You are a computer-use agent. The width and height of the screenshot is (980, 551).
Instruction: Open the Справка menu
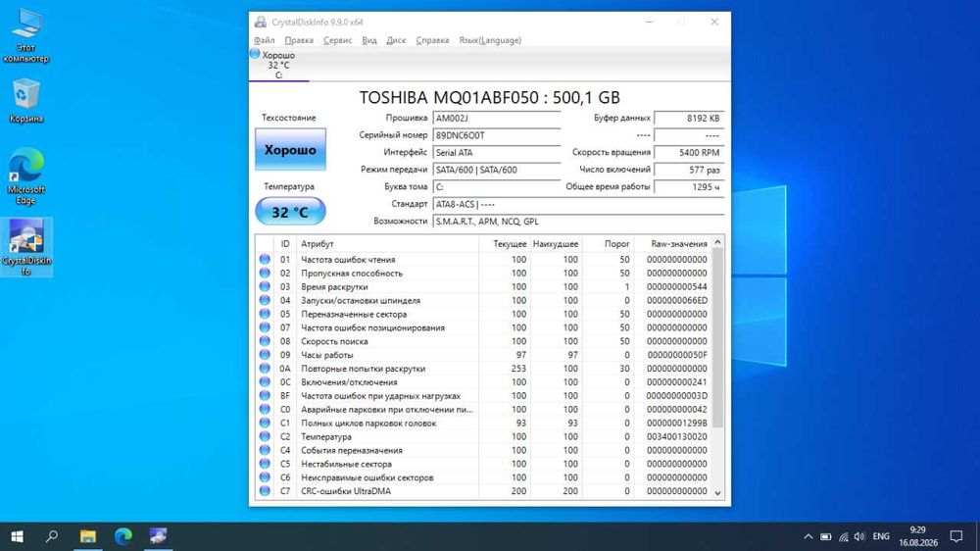pyautogui.click(x=432, y=40)
